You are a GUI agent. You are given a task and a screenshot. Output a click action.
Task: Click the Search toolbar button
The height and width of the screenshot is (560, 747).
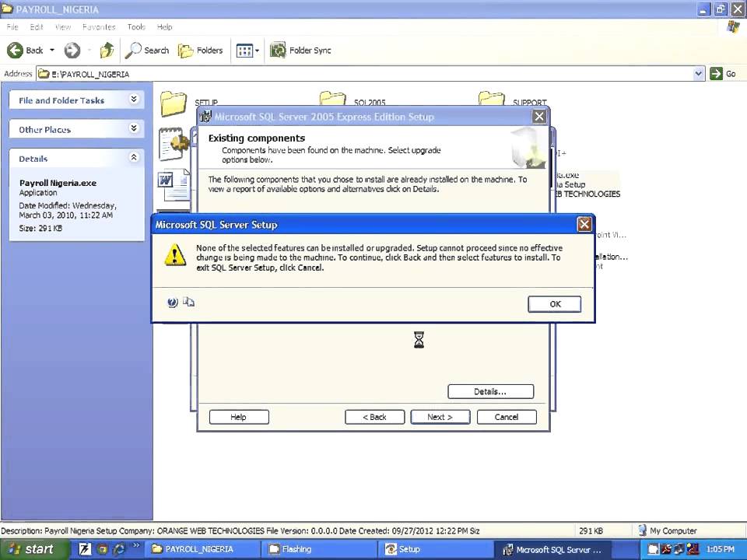coord(147,50)
